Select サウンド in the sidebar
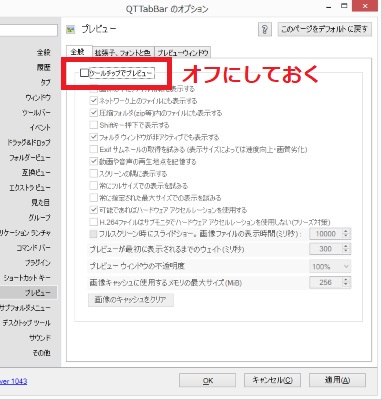 [40, 338]
